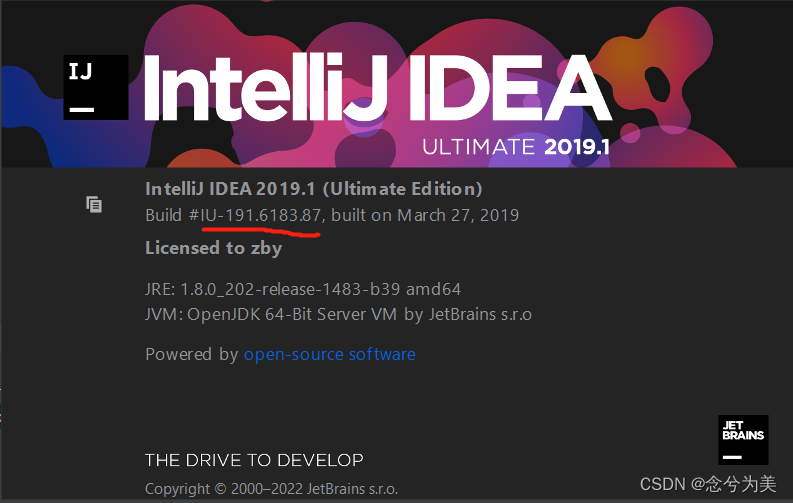Click the JetBrains logo at bottom right
Viewport: 793px width, 503px height.
(x=743, y=440)
